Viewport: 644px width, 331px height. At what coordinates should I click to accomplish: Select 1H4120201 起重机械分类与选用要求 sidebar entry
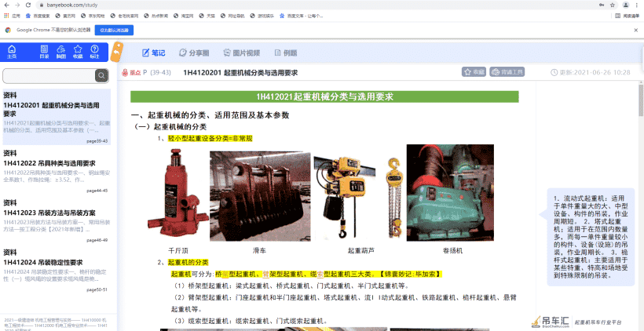pos(57,117)
